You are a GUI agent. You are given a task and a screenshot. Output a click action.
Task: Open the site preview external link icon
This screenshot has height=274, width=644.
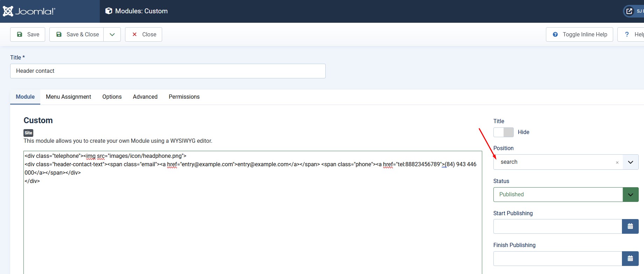[x=629, y=11]
